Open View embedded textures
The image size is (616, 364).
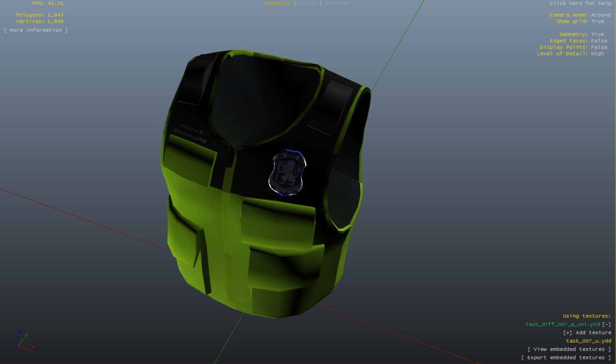click(569, 349)
